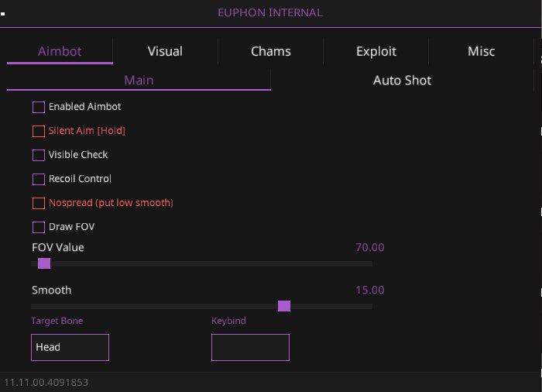
Task: Switch to the Aimbot tab
Action: tap(60, 52)
